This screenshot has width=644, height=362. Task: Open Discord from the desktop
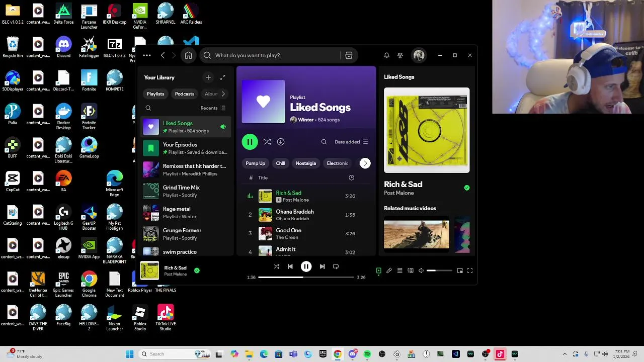pos(63,47)
